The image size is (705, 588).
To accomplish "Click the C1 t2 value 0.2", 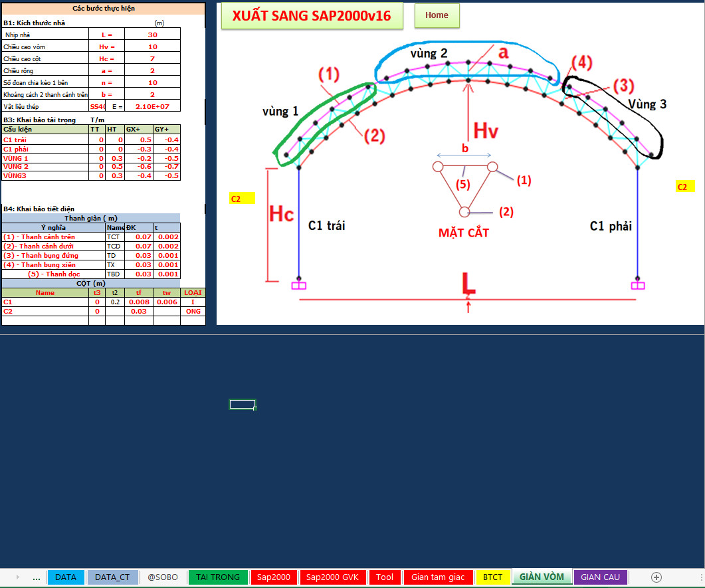I will (x=115, y=302).
